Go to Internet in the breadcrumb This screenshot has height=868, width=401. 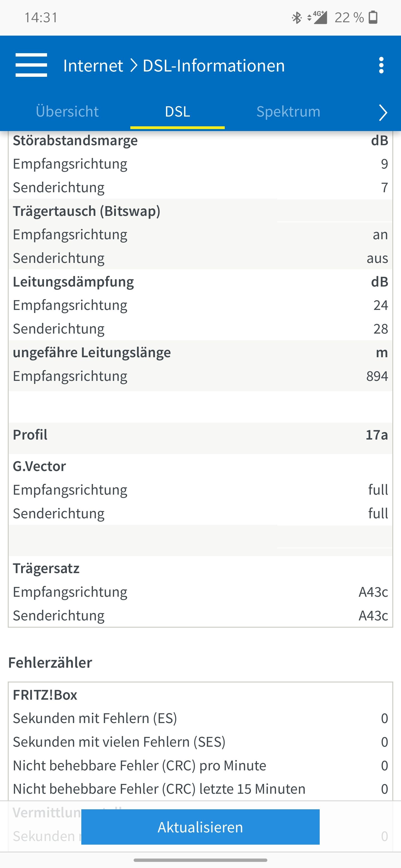(93, 65)
